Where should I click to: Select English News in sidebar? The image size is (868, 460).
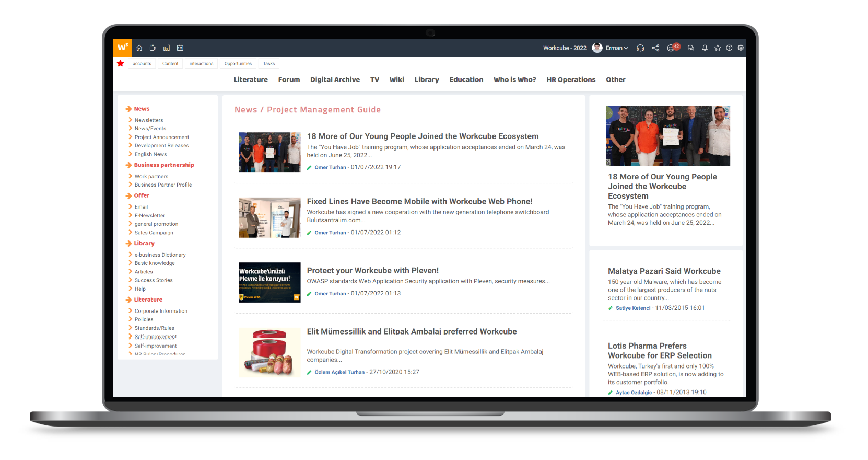click(x=150, y=154)
